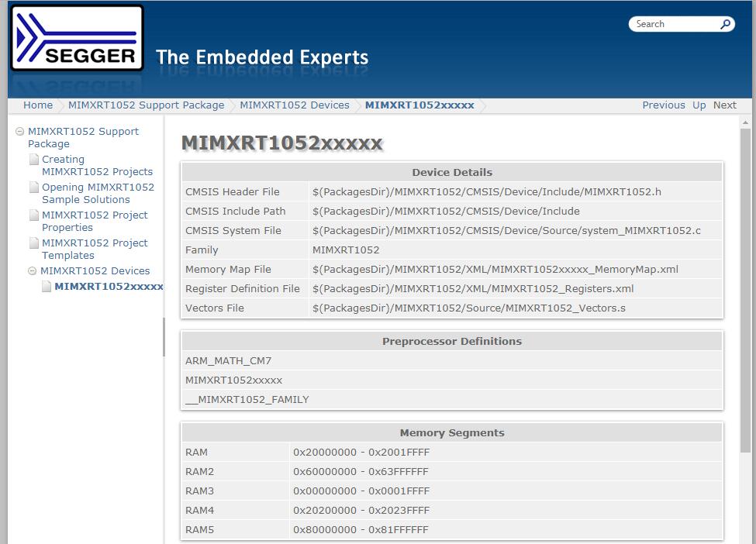
Task: Navigate Up one level
Action: click(x=699, y=105)
